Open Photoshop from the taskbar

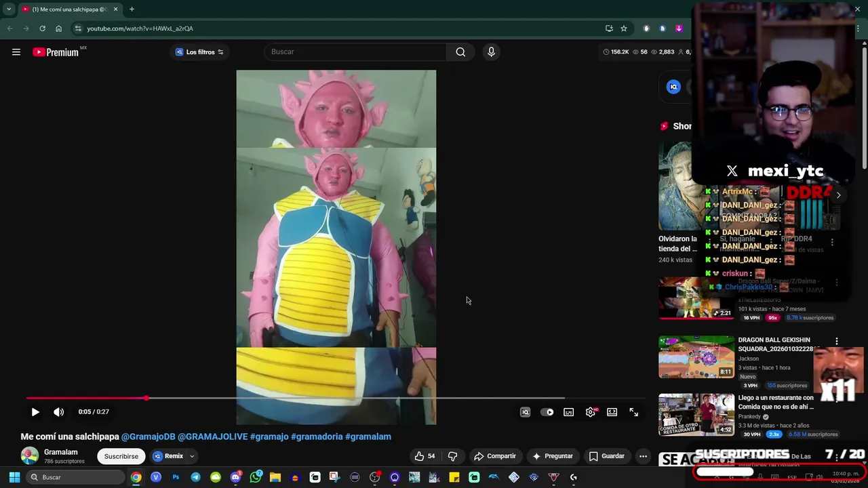point(176,477)
